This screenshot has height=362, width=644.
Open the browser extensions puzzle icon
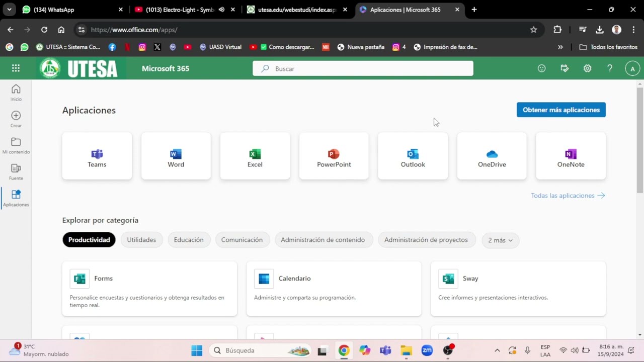coord(557,30)
